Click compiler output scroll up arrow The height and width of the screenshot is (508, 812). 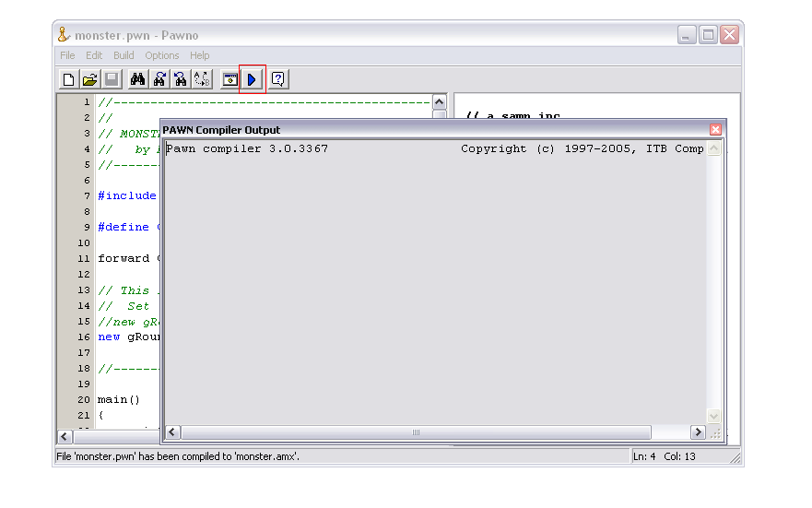pyautogui.click(x=713, y=149)
